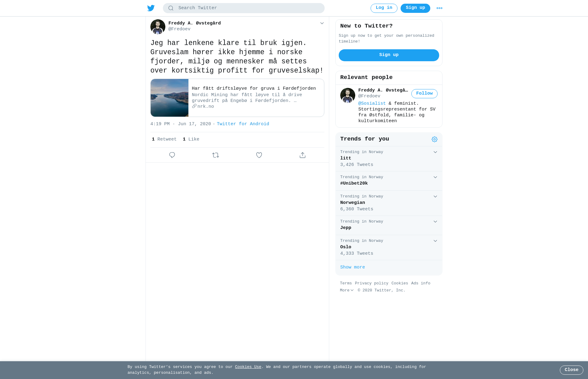The image size is (588, 379).
Task: Click the Log in button
Action: pos(384,8)
